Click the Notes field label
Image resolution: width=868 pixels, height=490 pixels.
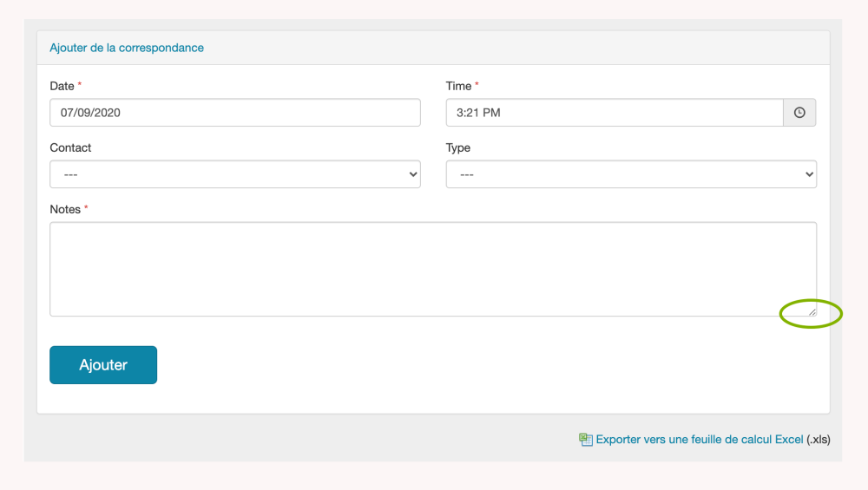pos(65,209)
